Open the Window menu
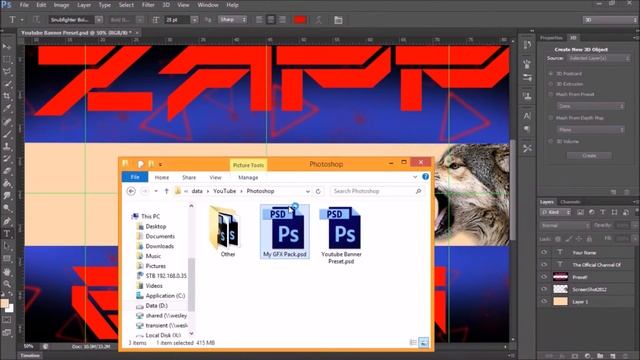Image resolution: width=640 pixels, height=360 pixels. pos(208,5)
